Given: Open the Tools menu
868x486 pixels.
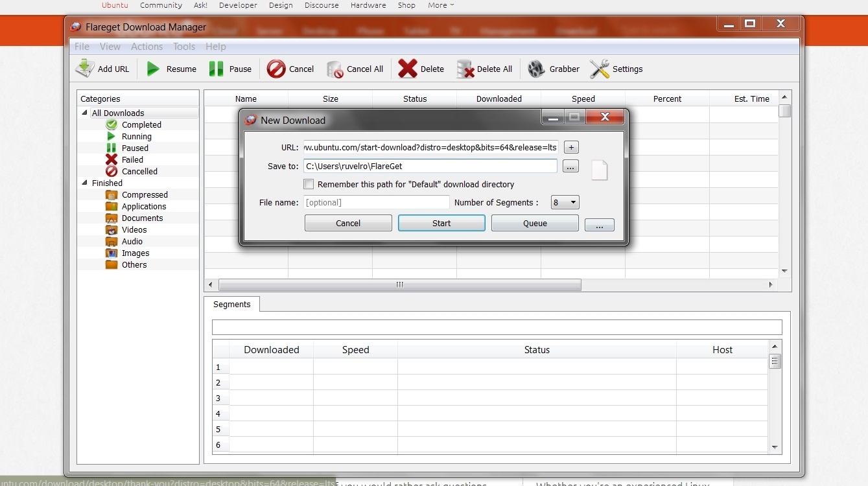Looking at the screenshot, I should click(184, 47).
